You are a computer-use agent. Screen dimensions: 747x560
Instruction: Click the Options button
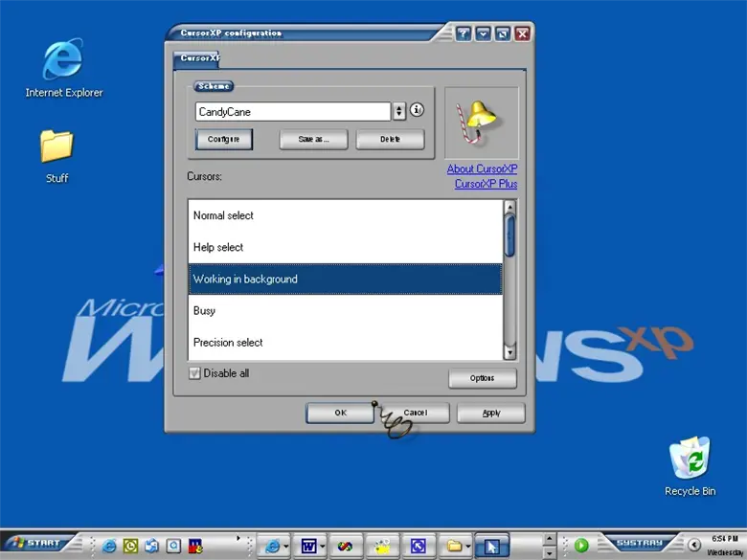coord(482,378)
